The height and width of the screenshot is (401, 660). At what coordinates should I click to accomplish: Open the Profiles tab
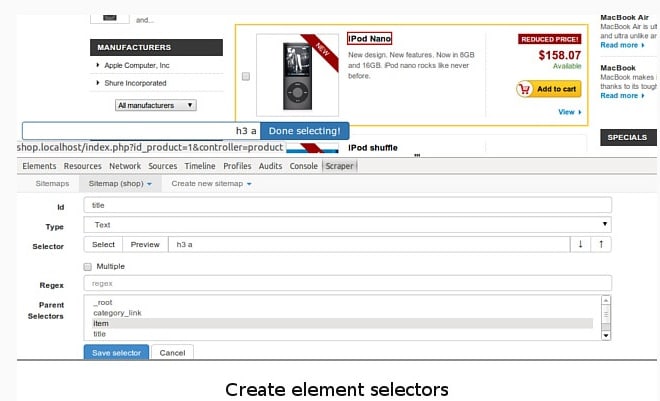coord(237,166)
